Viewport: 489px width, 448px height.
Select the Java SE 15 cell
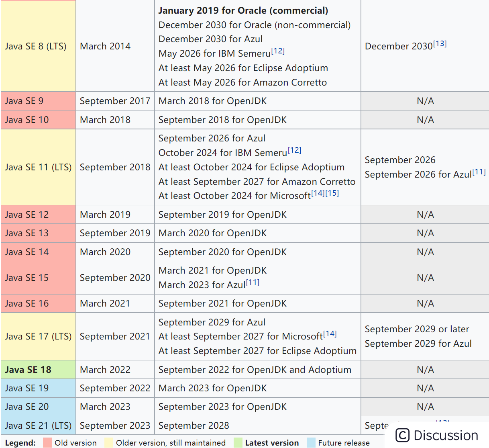pyautogui.click(x=39, y=278)
